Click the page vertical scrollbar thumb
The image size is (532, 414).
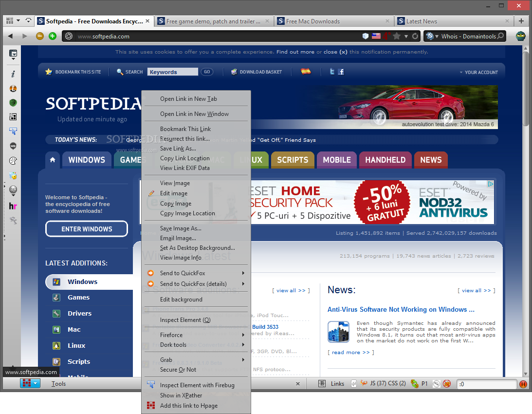[x=526, y=89]
